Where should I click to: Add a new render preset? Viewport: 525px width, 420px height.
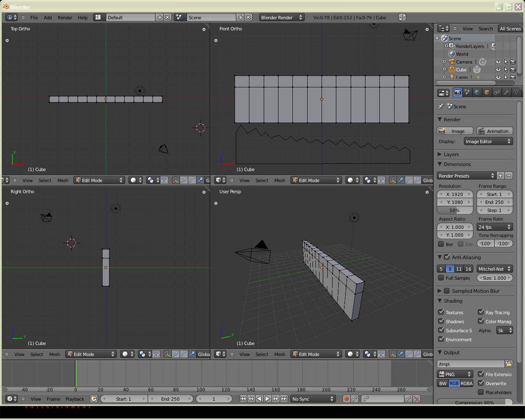click(500, 176)
